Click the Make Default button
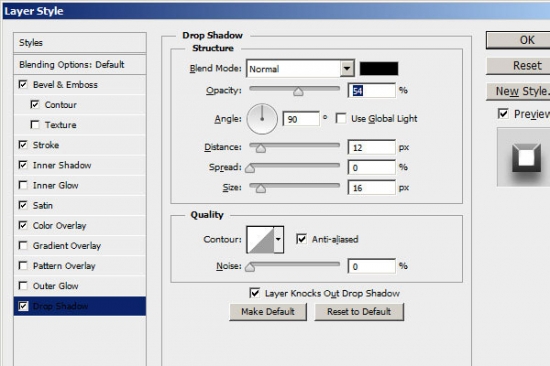 click(268, 312)
